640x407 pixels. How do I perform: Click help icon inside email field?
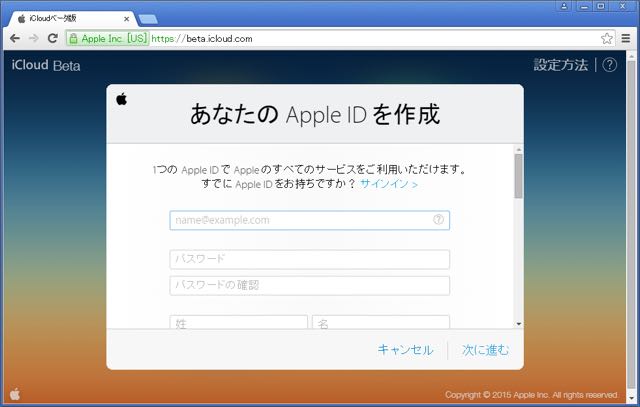(x=438, y=220)
